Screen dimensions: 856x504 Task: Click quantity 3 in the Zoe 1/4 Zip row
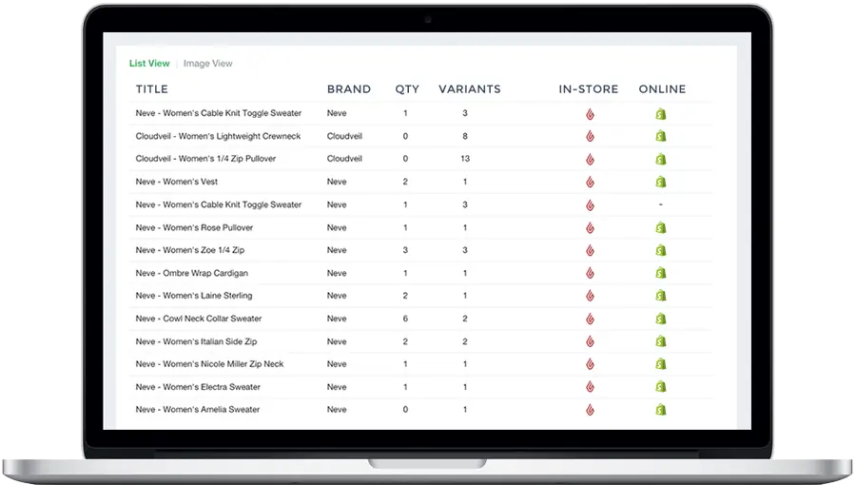click(x=405, y=250)
